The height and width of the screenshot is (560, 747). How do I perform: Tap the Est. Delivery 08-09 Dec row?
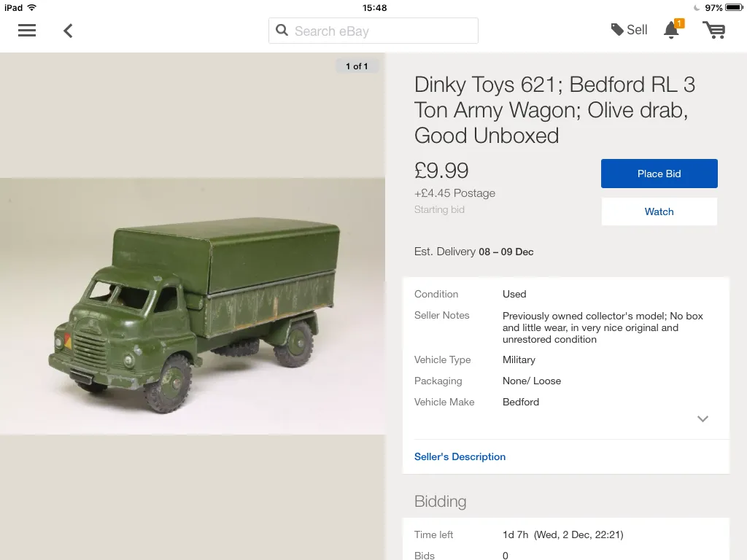(473, 252)
